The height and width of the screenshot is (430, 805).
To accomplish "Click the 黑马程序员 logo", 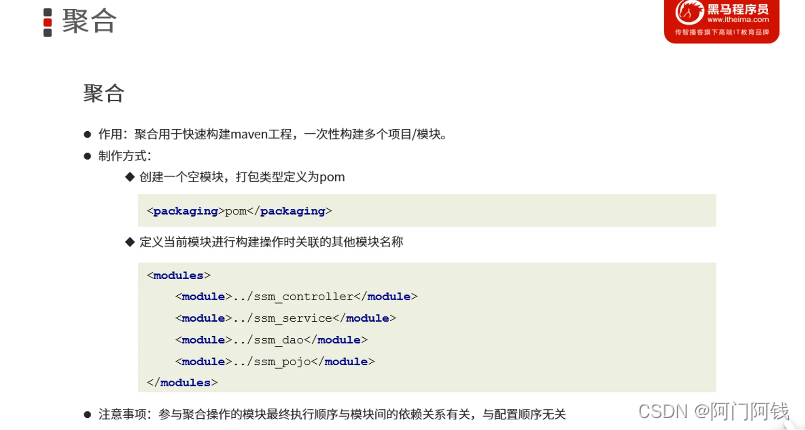I will 721,21.
